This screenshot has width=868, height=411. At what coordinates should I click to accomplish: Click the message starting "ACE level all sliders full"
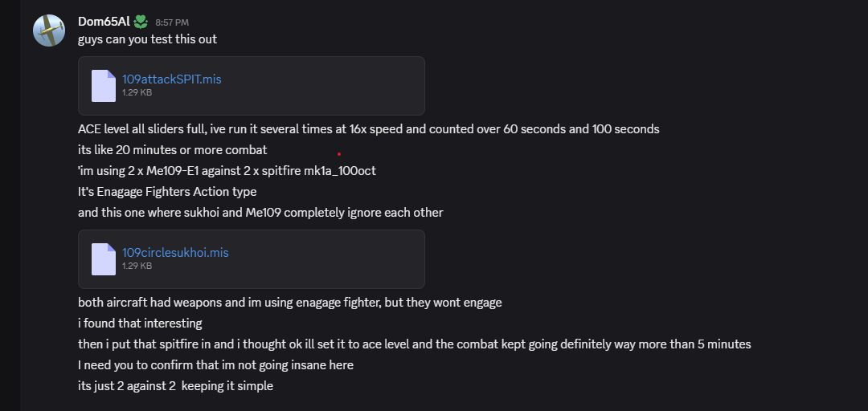(368, 129)
